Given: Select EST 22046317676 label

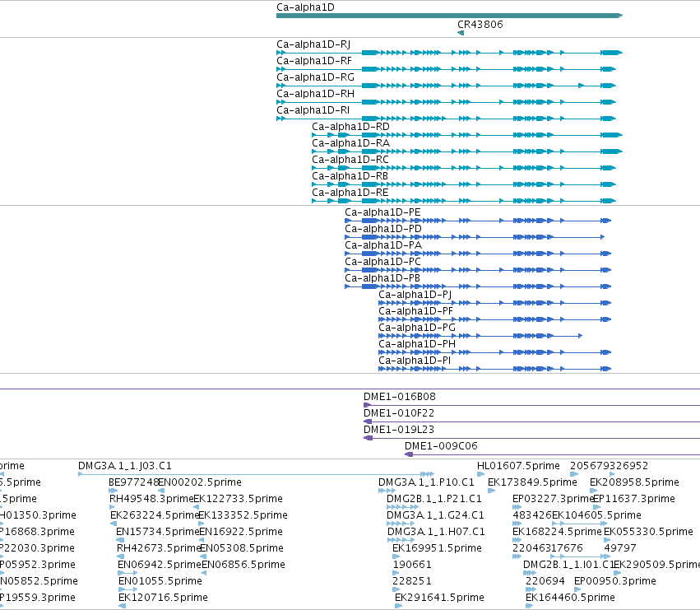Looking at the screenshot, I should pyautogui.click(x=548, y=549).
